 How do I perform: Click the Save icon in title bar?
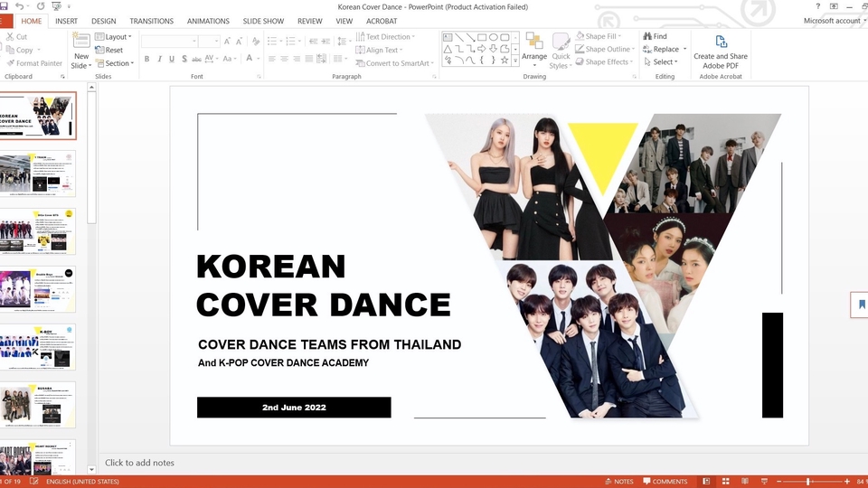pyautogui.click(x=4, y=6)
